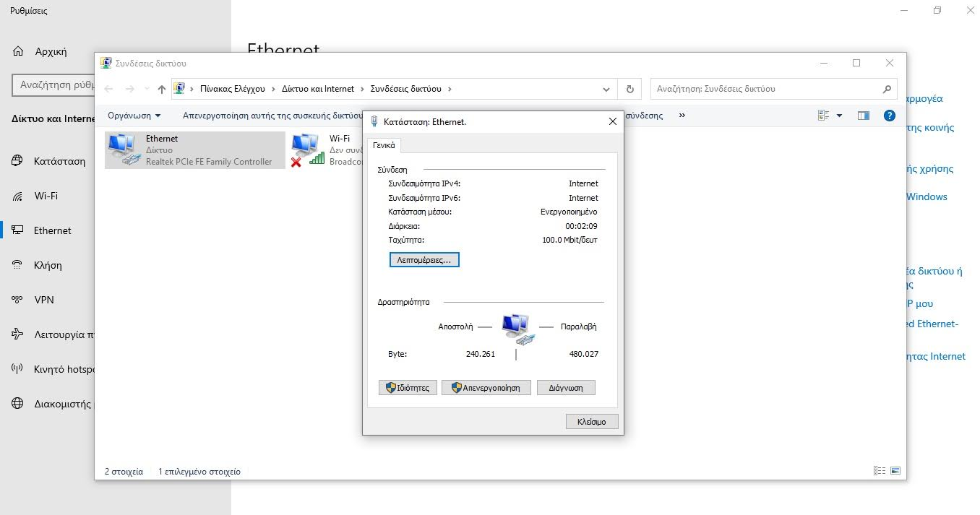This screenshot has height=515, width=980.
Task: Expand the address bar history dropdown
Action: tap(606, 89)
